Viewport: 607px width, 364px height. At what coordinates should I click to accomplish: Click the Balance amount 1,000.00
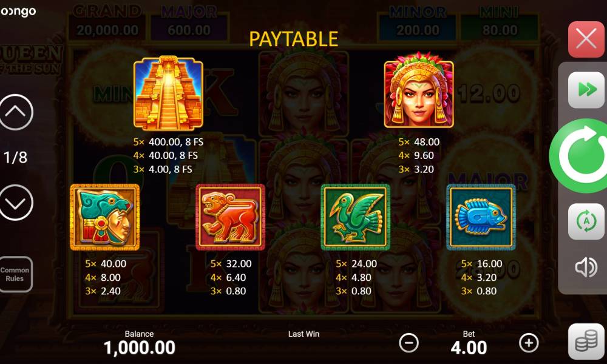[140, 348]
